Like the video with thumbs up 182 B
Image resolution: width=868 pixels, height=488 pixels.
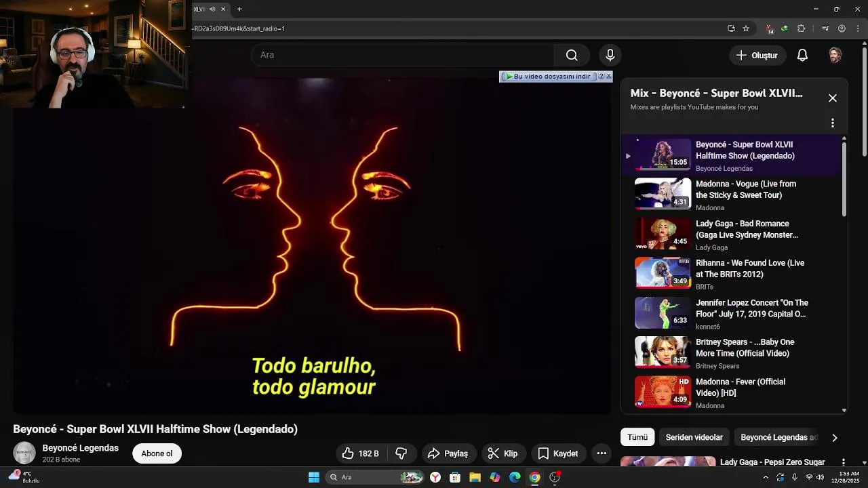coord(360,453)
